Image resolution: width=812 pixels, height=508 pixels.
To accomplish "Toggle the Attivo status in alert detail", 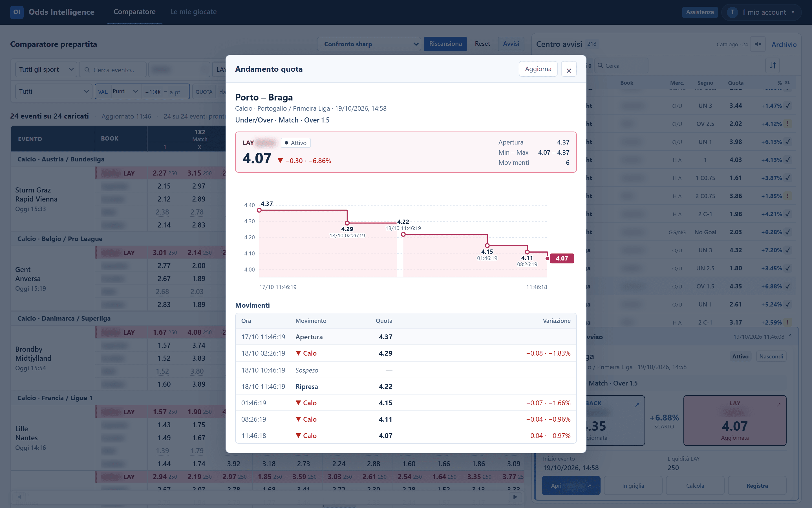I will tap(740, 356).
